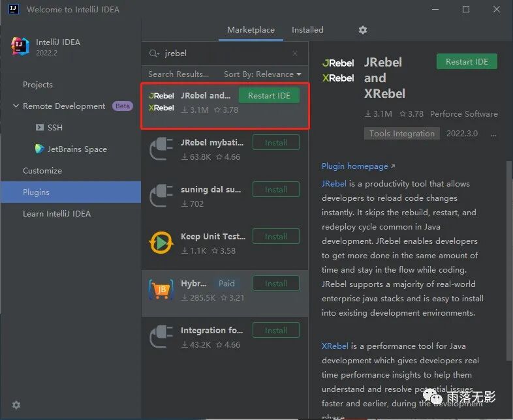Click the JRebel XRebel logo in search results
513x420 pixels.
tap(161, 102)
